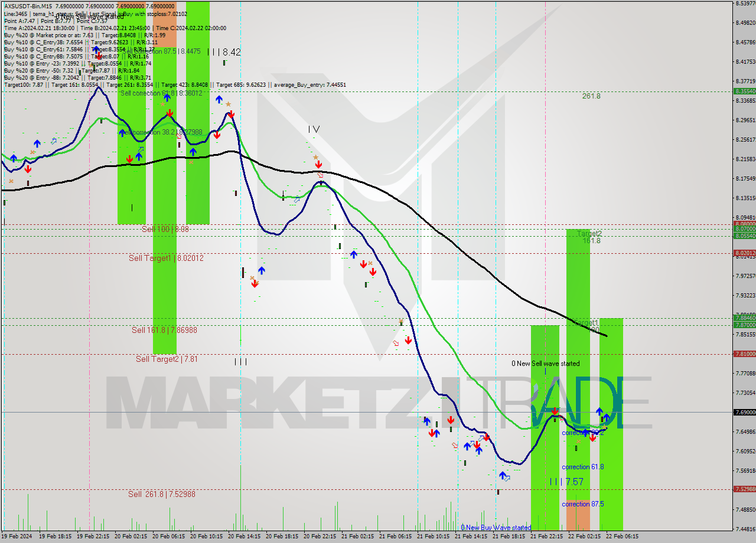756x543 pixels.
Task: Click the red 7.52988 price tag
Action: pyautogui.click(x=744, y=489)
